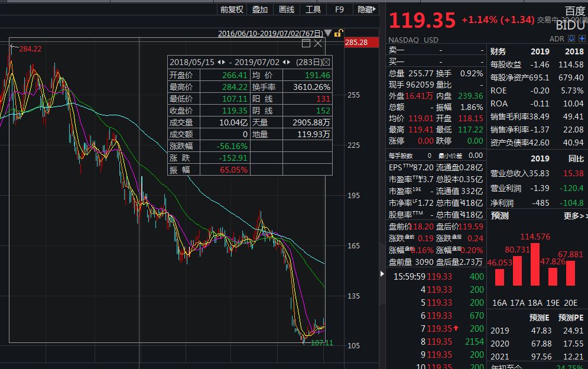
Task: Click the 107.11 low price marker on chart
Action: pyautogui.click(x=321, y=343)
